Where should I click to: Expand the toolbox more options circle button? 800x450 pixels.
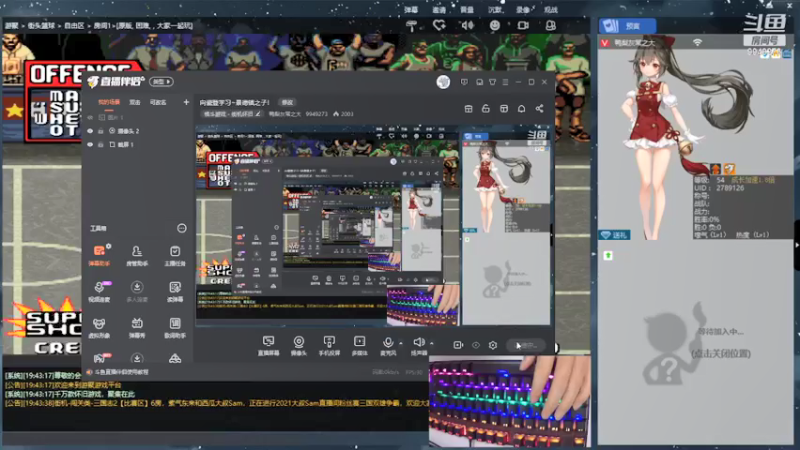[182, 228]
